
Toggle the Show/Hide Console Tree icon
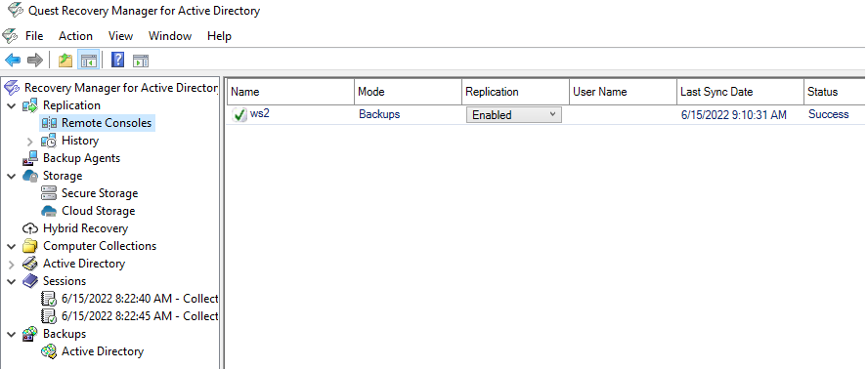(x=88, y=60)
